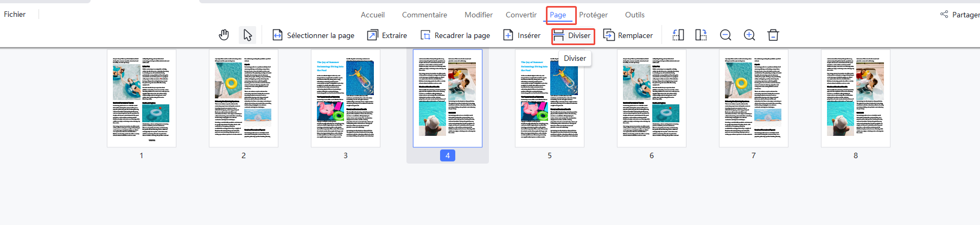The width and height of the screenshot is (980, 225).
Task: Rotate page right using toolbar icon
Action: click(x=701, y=35)
